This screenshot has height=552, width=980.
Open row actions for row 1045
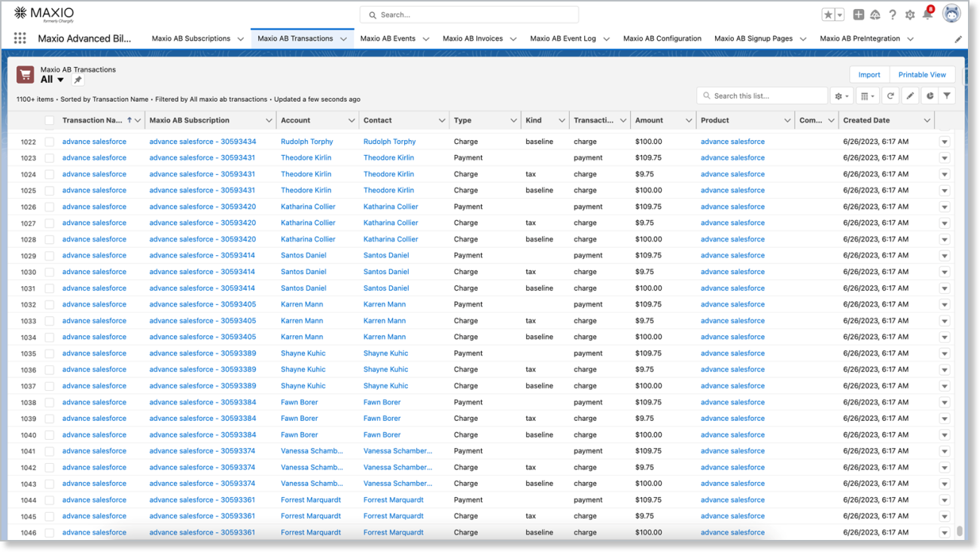click(944, 517)
